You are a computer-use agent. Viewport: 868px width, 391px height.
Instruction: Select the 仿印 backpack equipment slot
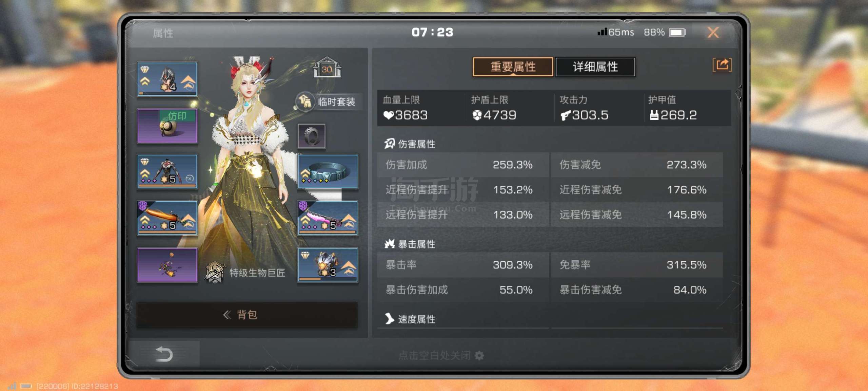(167, 126)
